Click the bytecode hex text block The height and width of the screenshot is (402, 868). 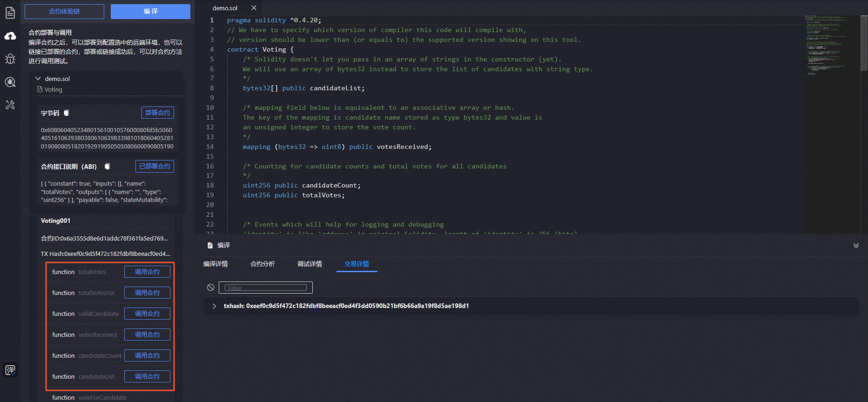tap(107, 138)
